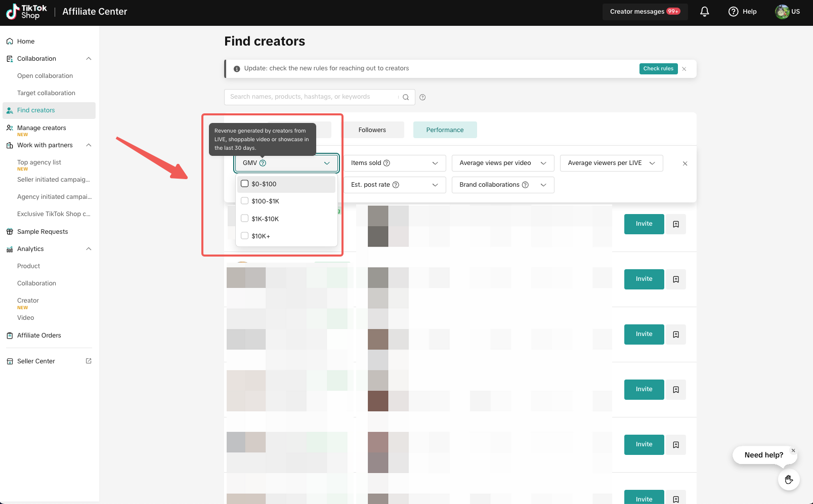This screenshot has width=813, height=504.
Task: Check the $0-$100 GMV option
Action: [x=245, y=184]
